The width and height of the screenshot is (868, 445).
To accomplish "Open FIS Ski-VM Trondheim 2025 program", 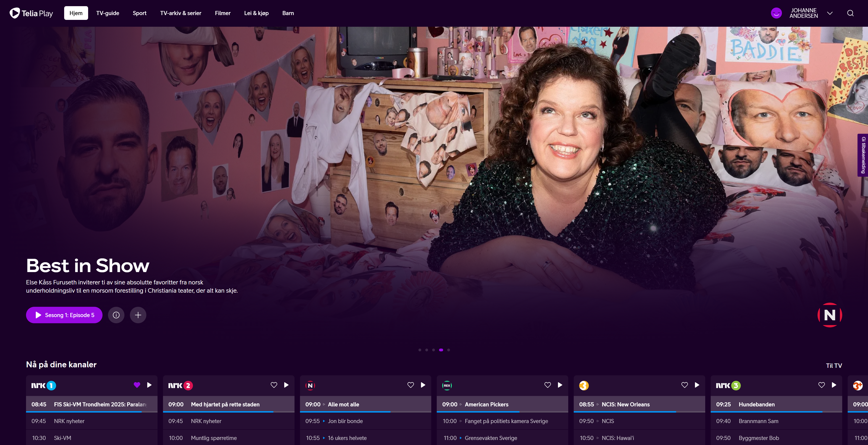I will (x=92, y=404).
